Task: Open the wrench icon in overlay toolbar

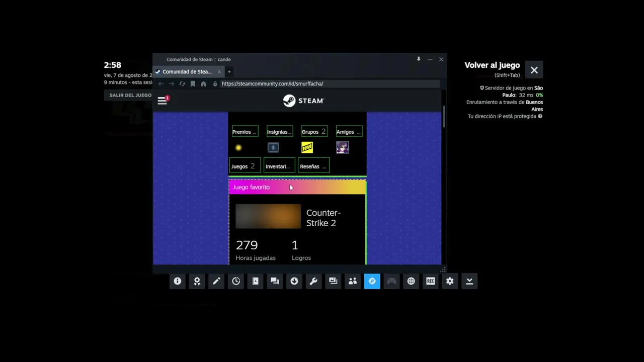Action: [313, 281]
